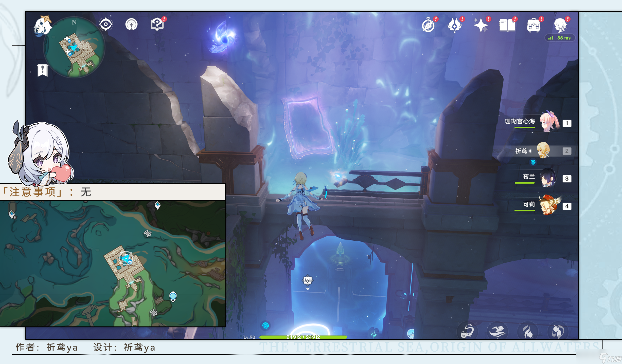This screenshot has width=622, height=364.
Task: Click the bird-shaped skill icon
Action: [x=467, y=331]
